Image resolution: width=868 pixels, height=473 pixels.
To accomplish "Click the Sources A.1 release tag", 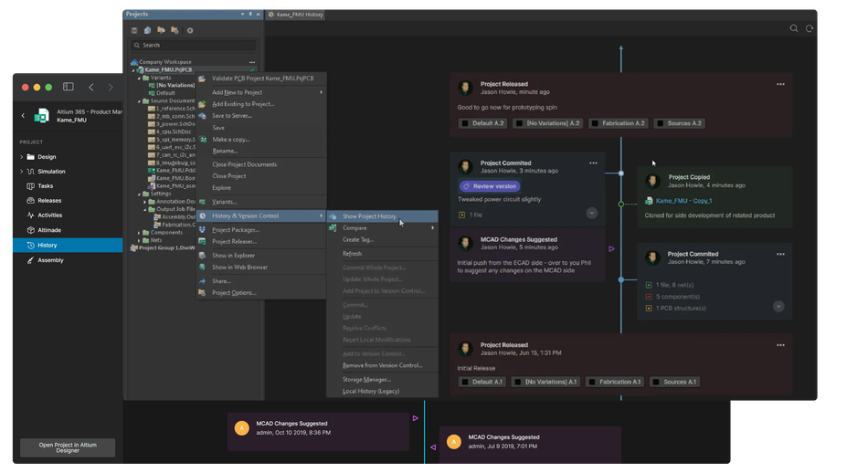I will point(675,382).
